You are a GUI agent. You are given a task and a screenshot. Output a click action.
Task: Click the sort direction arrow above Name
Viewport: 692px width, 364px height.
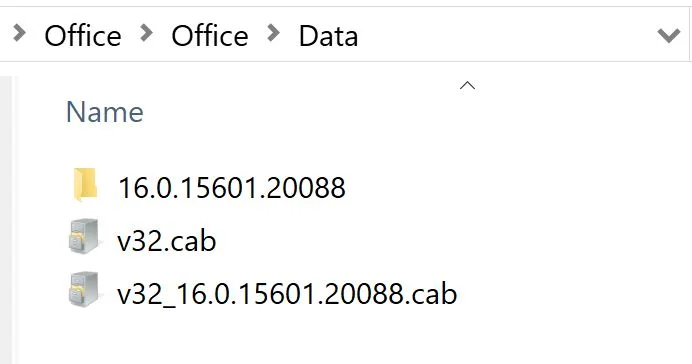(467, 86)
